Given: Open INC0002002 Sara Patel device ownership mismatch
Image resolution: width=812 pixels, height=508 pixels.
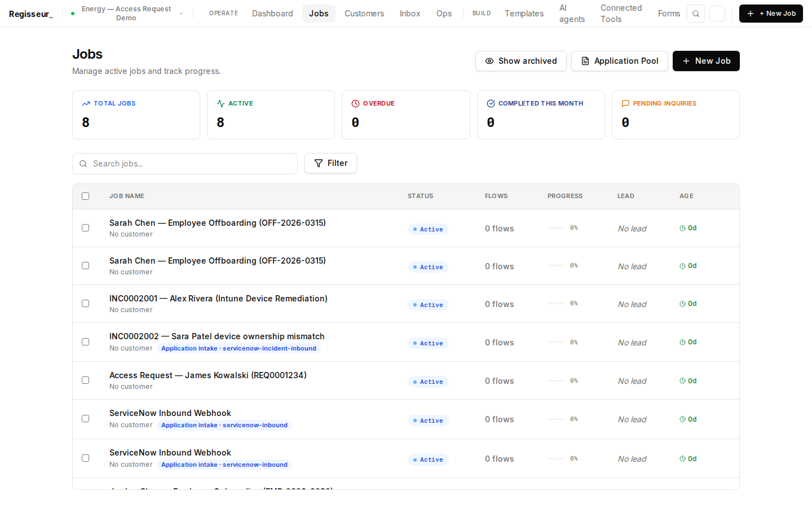Looking at the screenshot, I should (x=217, y=336).
